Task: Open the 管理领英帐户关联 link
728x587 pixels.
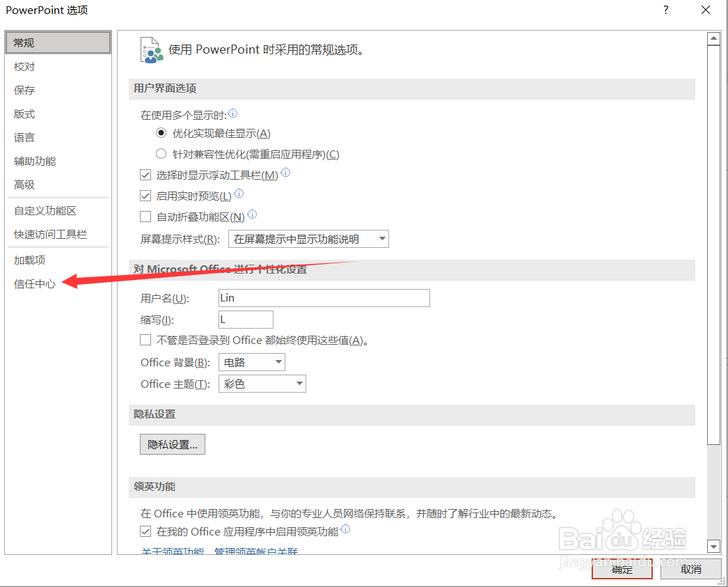Action: (256, 551)
